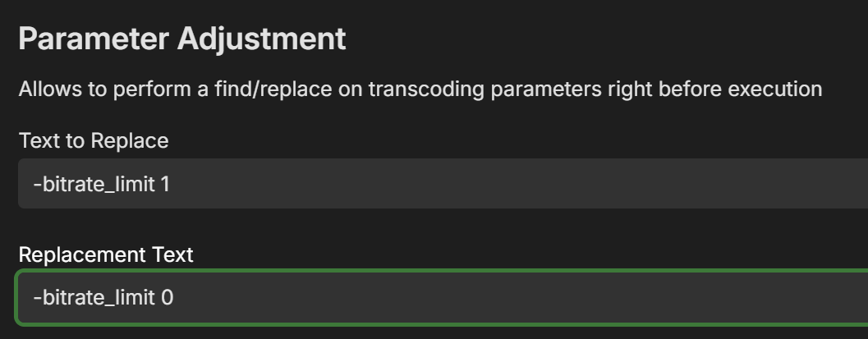Place cursor on "-bitrate_limit 1" text

tap(101, 184)
